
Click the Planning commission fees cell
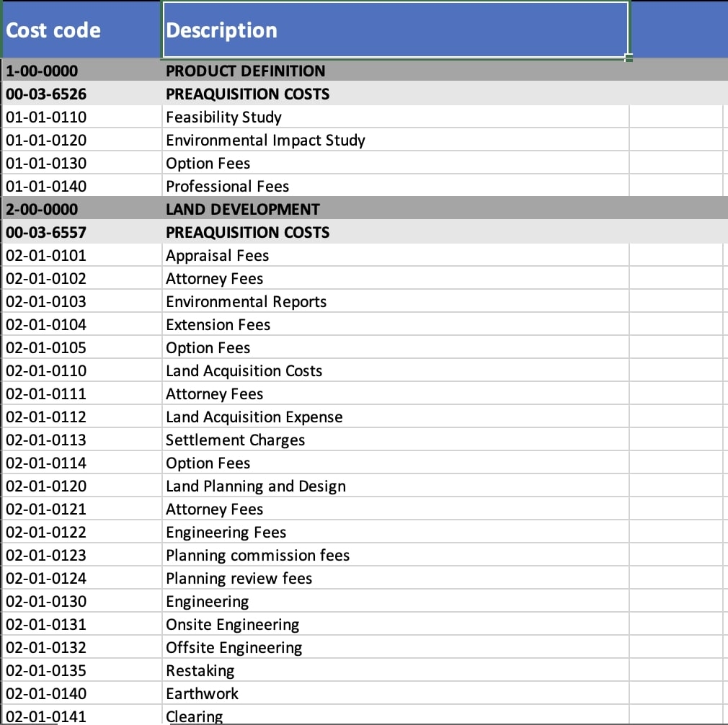395,555
